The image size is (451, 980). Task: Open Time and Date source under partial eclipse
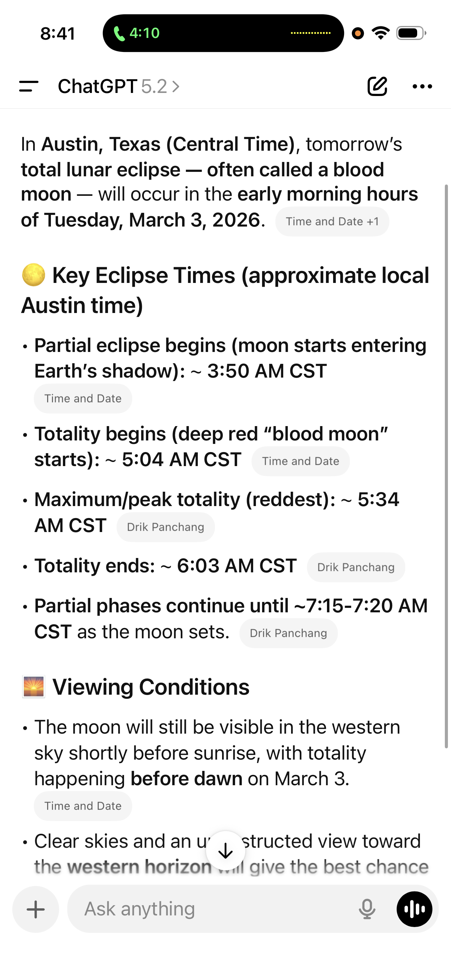83,398
